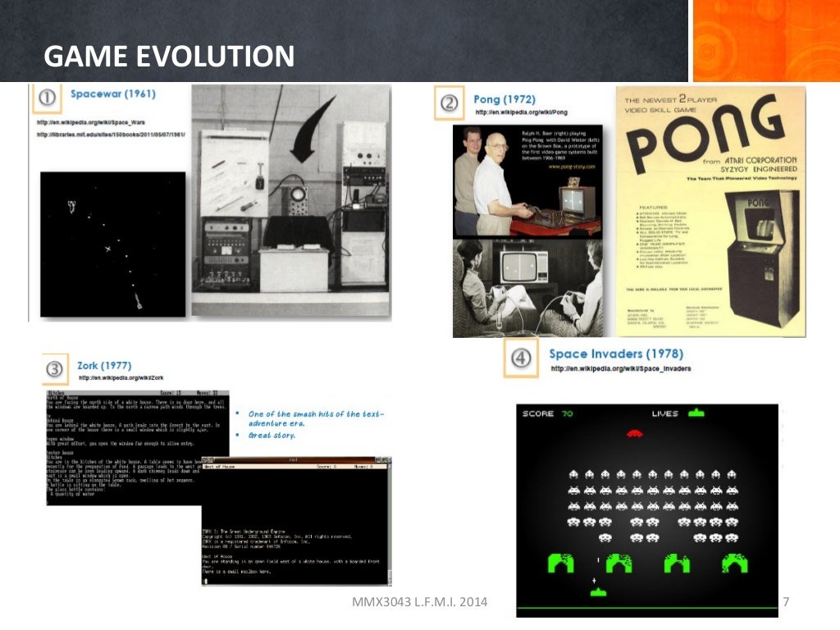Select the "Great story." bullet
Screen dimensions: 840x630
[x=272, y=435]
